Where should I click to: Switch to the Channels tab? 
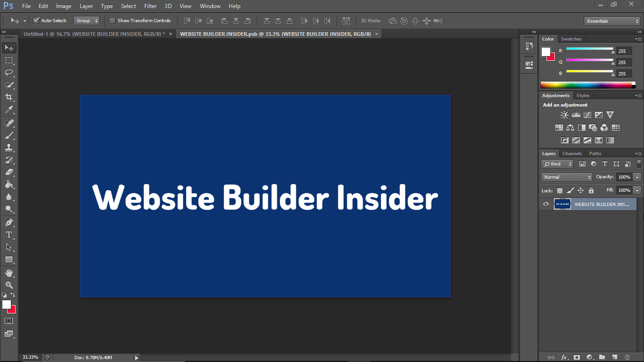[572, 153]
